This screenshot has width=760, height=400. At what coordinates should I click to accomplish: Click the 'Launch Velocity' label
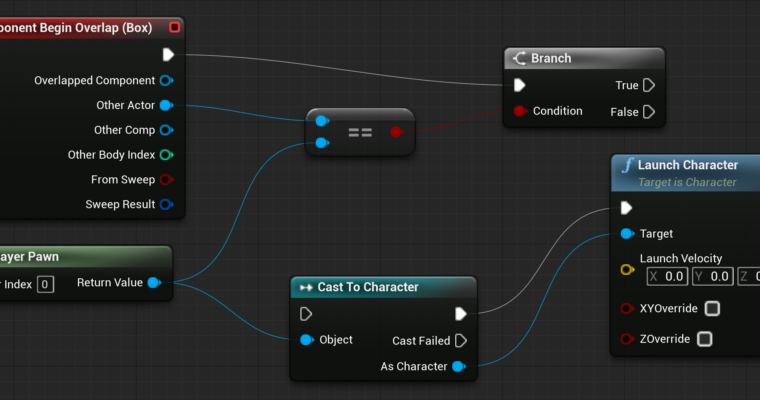(x=681, y=258)
